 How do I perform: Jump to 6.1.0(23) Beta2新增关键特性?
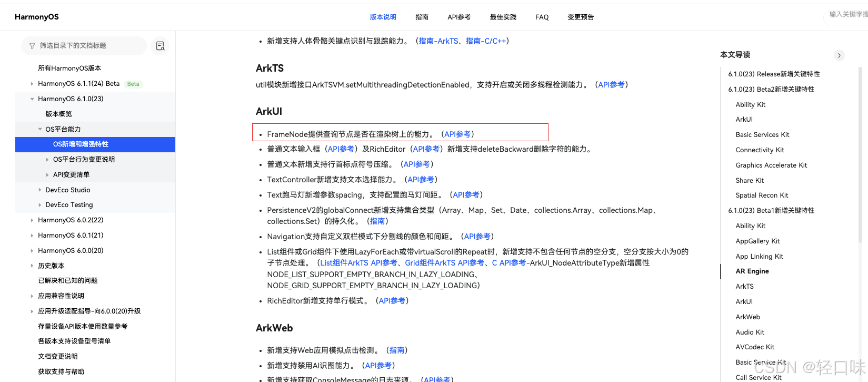click(771, 90)
